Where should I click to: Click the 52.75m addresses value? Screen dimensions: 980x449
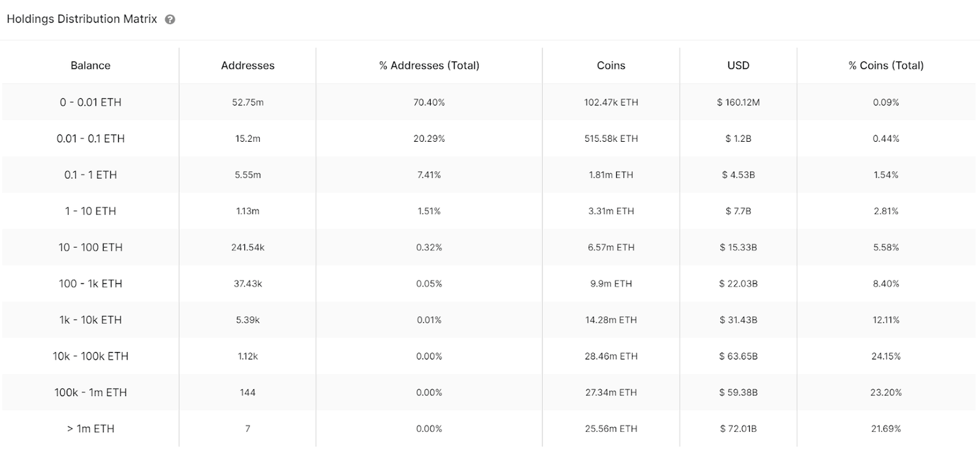[x=248, y=102]
